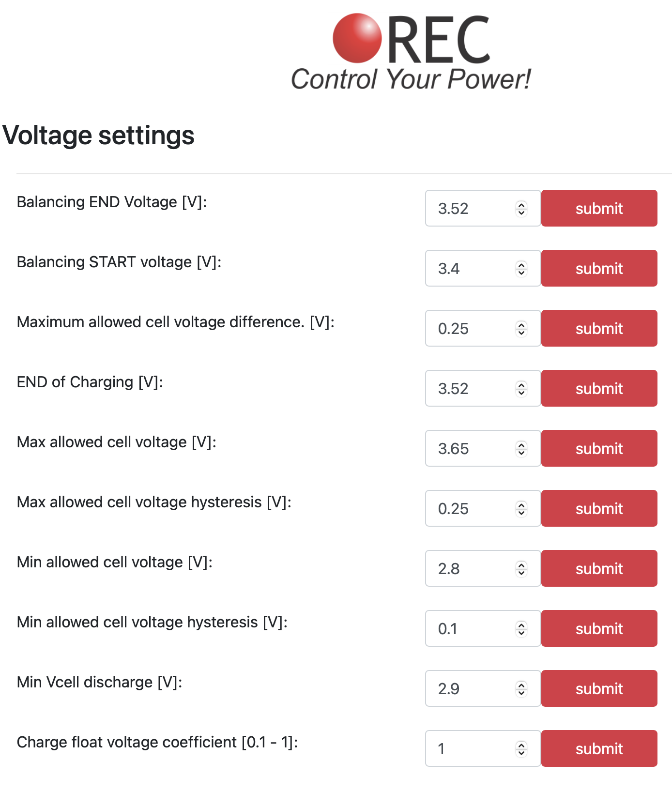Click stepper for Charge float voltage coefficient
Viewport: 672px width, 791px height.
click(521, 749)
